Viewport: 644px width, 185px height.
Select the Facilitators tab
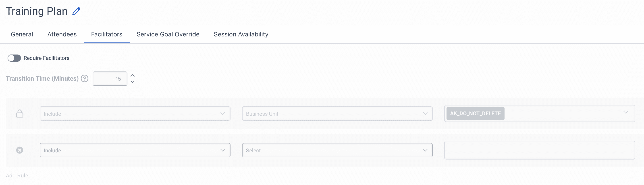click(106, 34)
